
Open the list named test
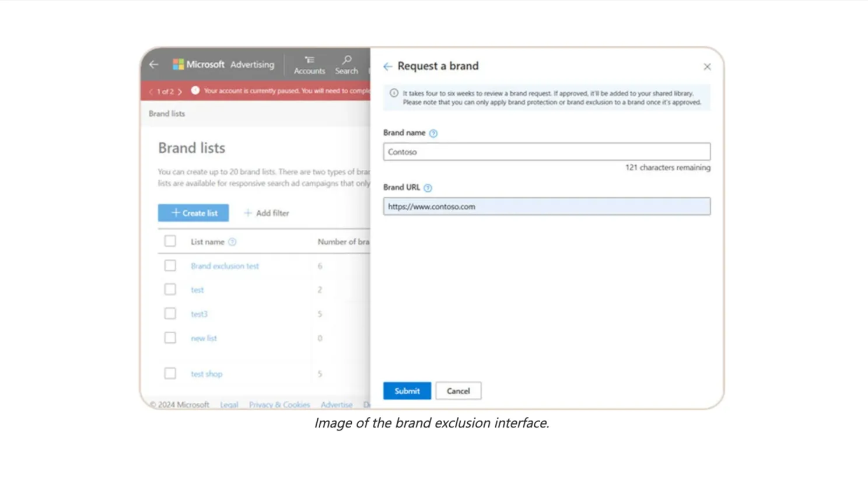coord(197,290)
